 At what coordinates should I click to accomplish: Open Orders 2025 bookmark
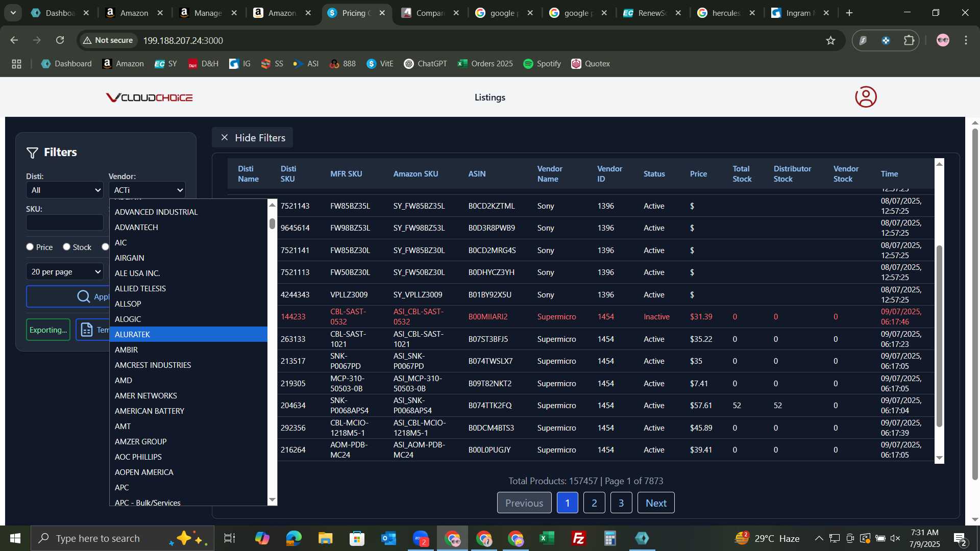(485, 64)
